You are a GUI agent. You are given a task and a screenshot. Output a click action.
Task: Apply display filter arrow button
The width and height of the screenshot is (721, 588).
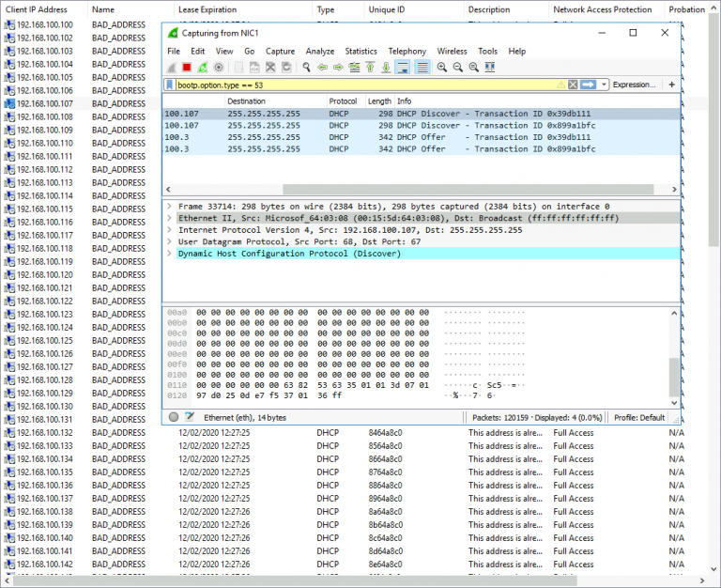coord(588,85)
